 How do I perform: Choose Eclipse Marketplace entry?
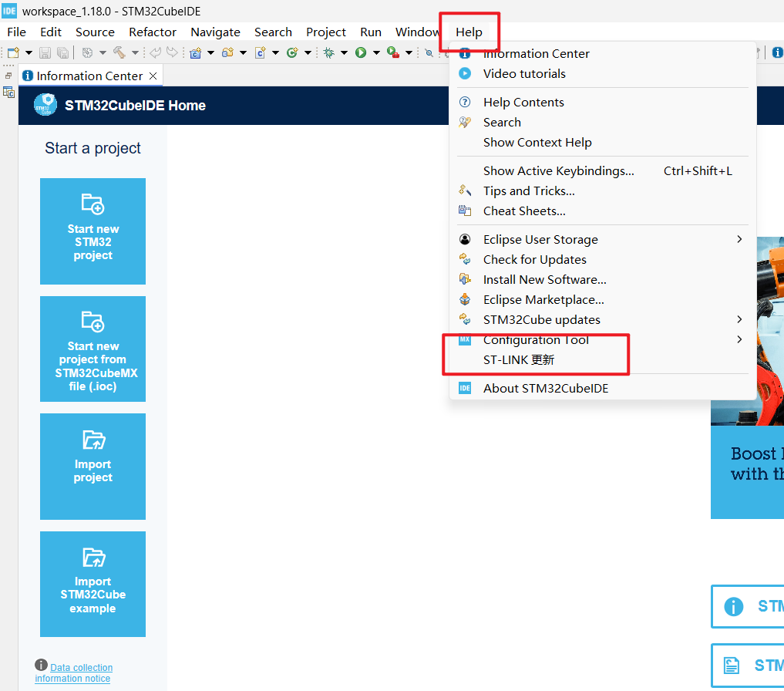(603, 299)
